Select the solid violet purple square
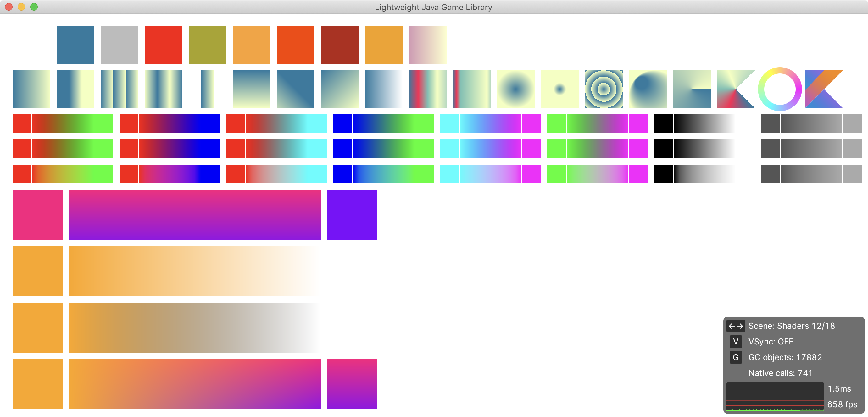 click(x=352, y=214)
